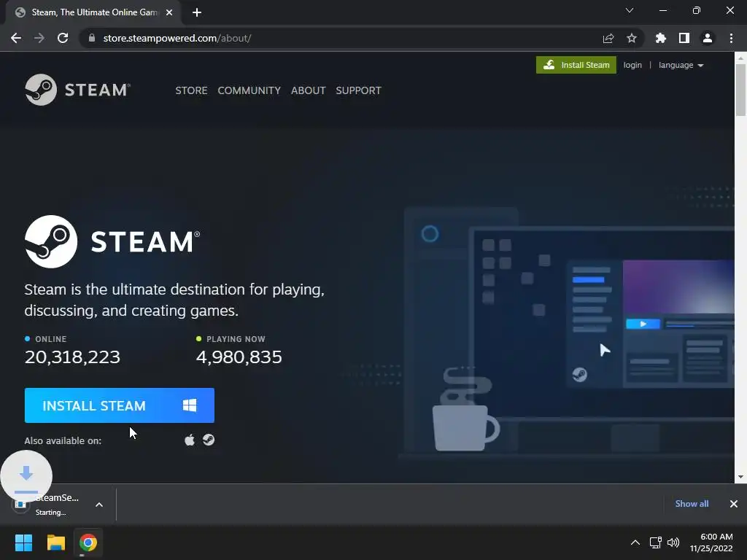Open the Chrome three-dot menu
The image size is (747, 560).
click(x=731, y=38)
